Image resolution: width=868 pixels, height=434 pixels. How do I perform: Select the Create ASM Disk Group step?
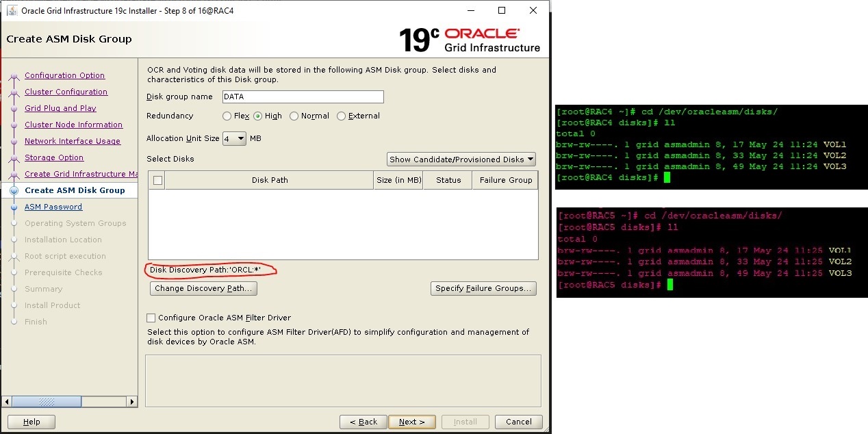tap(75, 190)
